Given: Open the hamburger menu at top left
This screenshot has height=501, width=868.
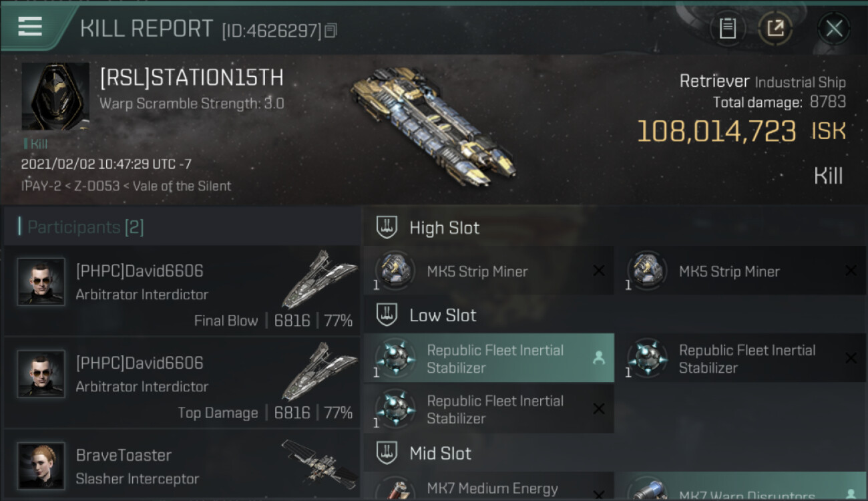Looking at the screenshot, I should click(30, 27).
